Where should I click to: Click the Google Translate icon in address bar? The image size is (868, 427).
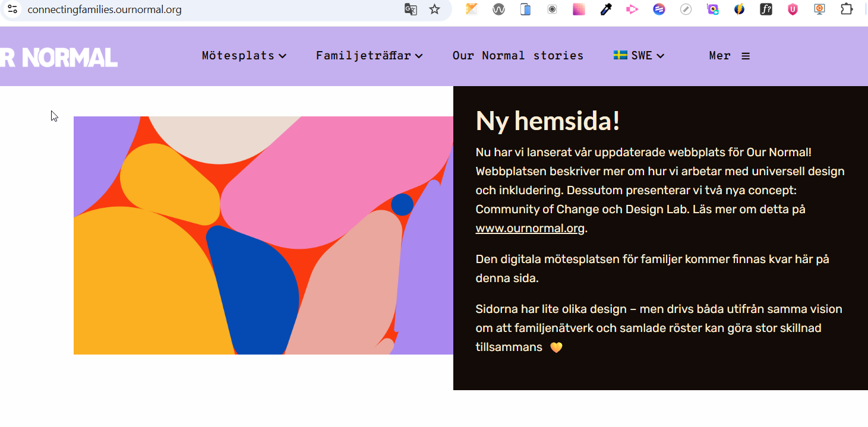click(x=411, y=10)
